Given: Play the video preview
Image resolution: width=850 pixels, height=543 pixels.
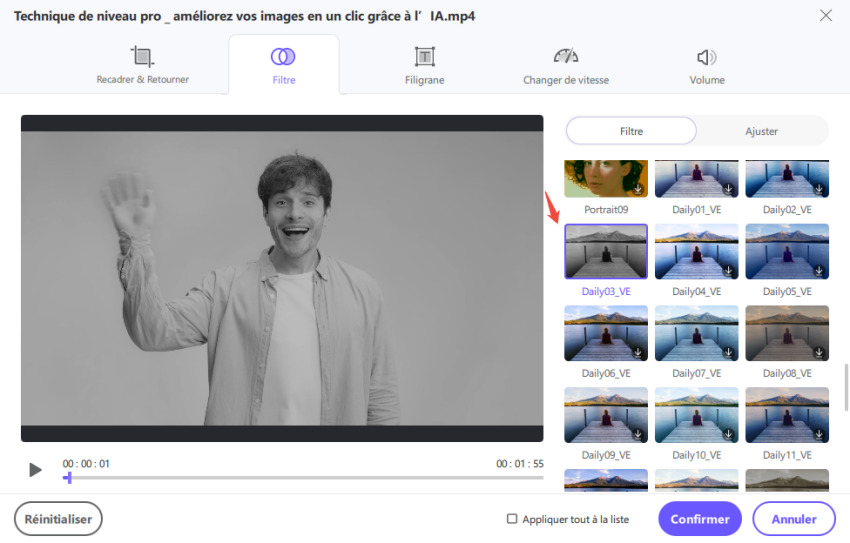Looking at the screenshot, I should 35,470.
